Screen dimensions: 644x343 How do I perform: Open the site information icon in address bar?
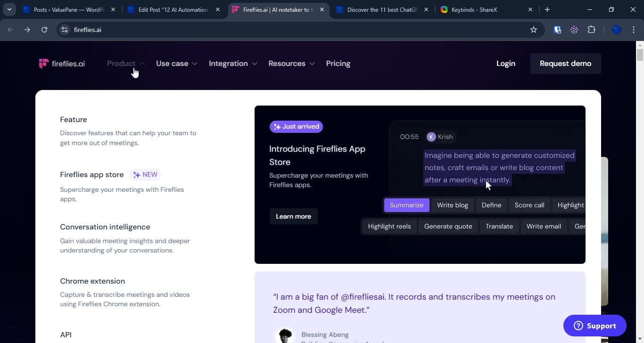[x=65, y=30]
